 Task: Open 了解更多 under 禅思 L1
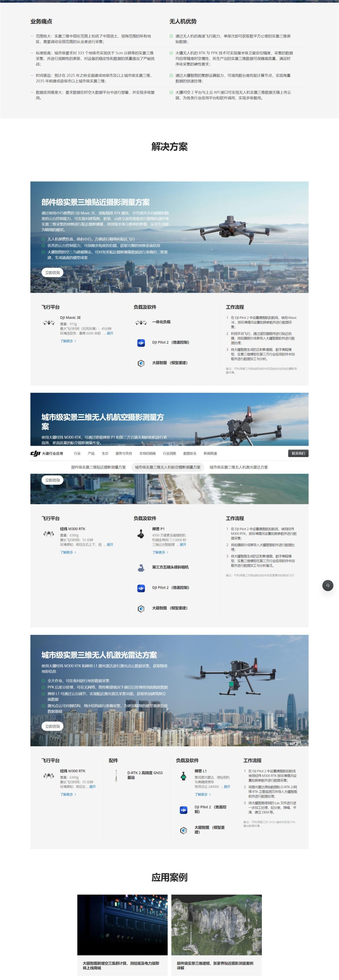[x=203, y=794]
